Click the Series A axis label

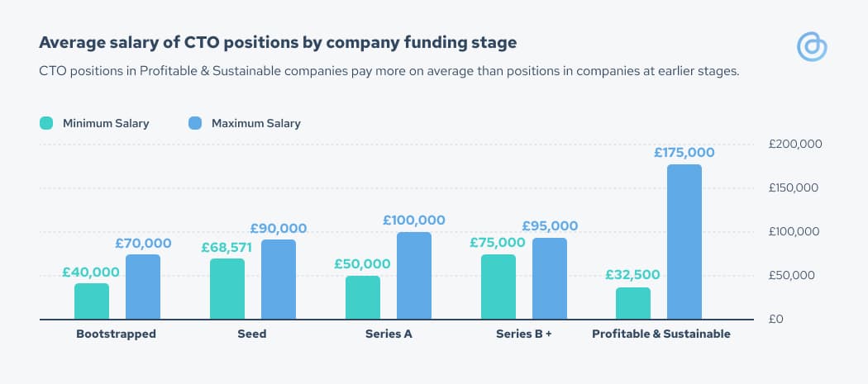click(x=389, y=334)
